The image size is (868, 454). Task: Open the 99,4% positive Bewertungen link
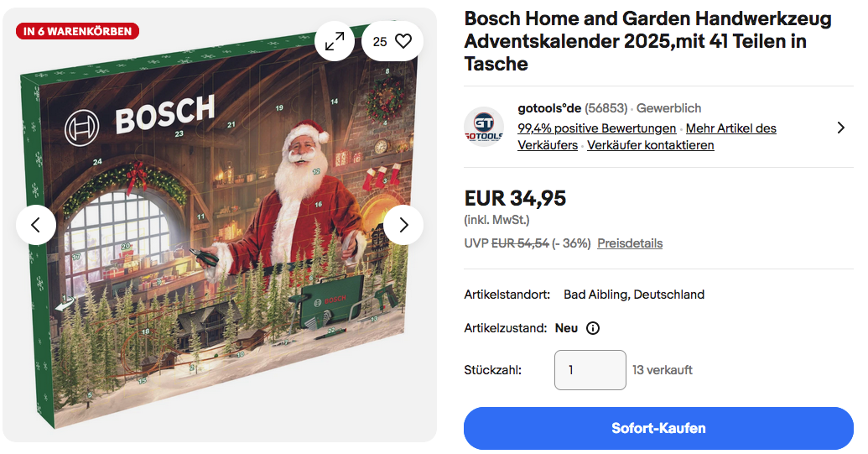(x=597, y=128)
